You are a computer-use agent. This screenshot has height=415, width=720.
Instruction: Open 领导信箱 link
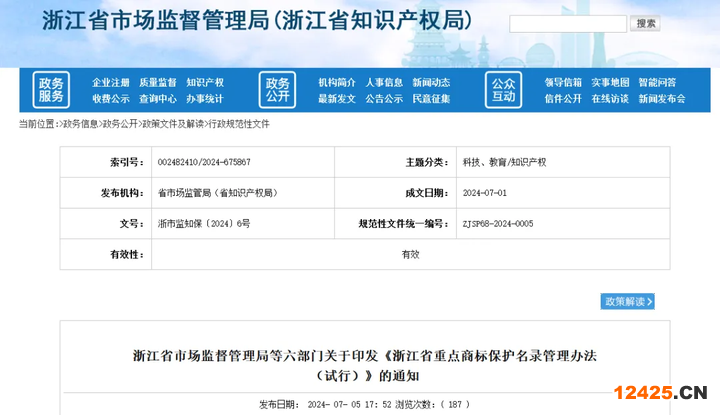[x=563, y=82]
